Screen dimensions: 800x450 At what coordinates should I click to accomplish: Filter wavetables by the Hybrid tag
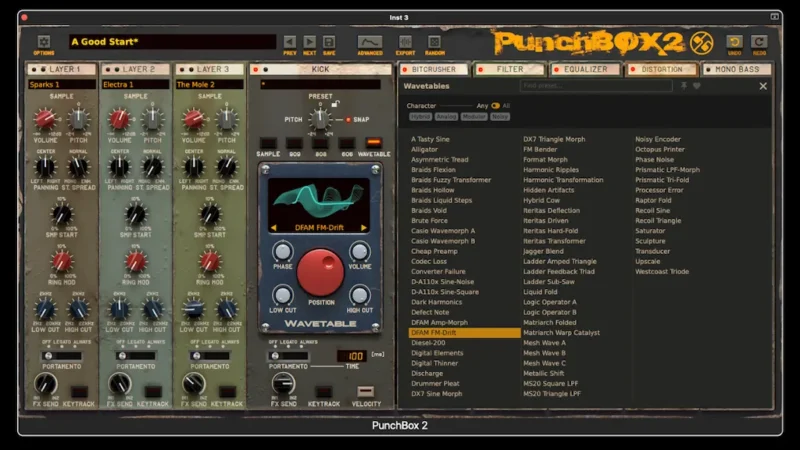point(420,117)
